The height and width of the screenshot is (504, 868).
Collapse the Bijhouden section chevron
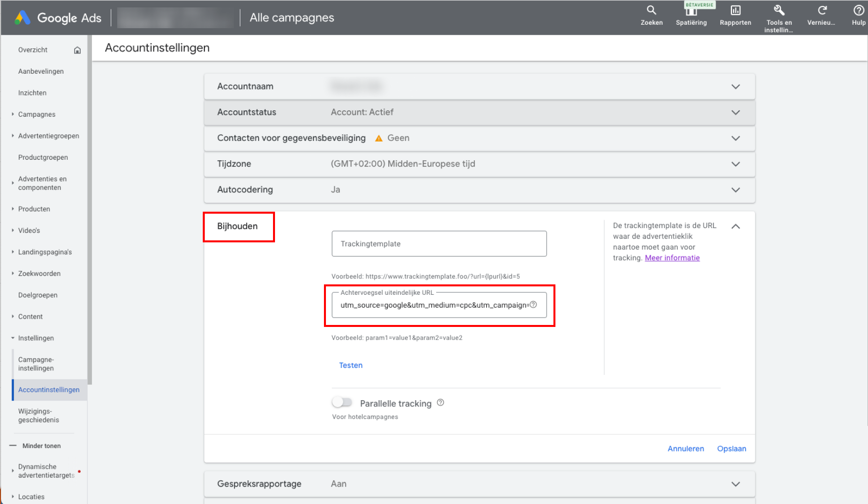pos(735,226)
